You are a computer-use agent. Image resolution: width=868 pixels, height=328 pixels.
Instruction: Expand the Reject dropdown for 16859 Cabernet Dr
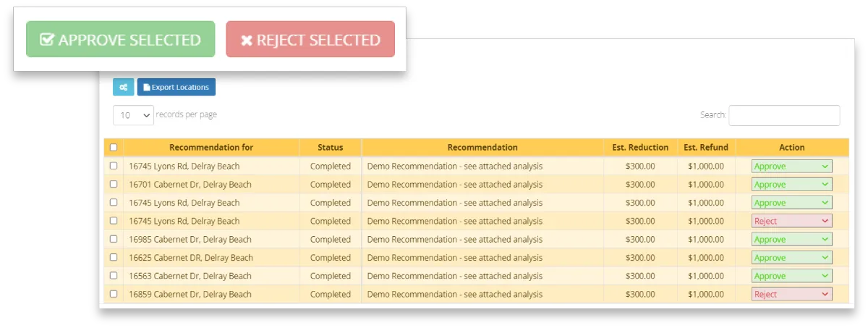click(791, 295)
